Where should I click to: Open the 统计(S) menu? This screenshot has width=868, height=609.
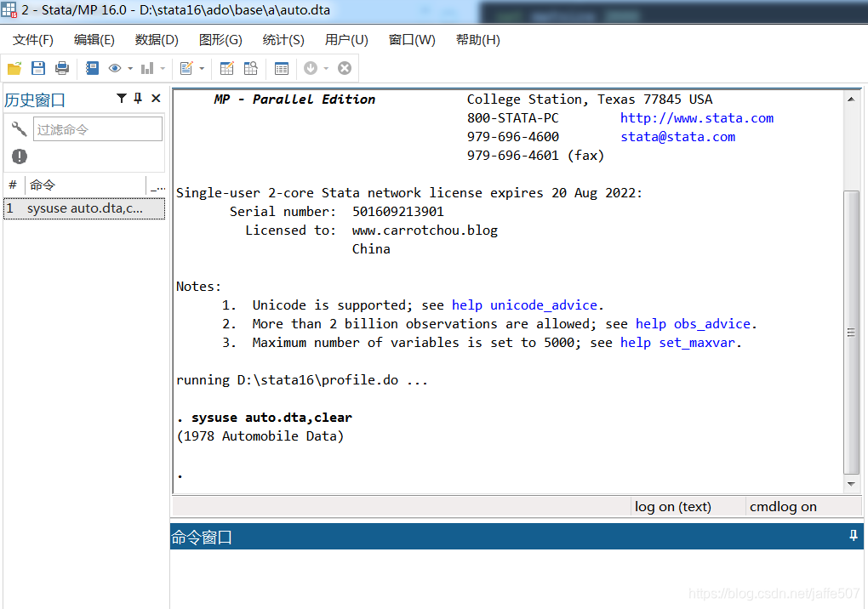pyautogui.click(x=283, y=40)
